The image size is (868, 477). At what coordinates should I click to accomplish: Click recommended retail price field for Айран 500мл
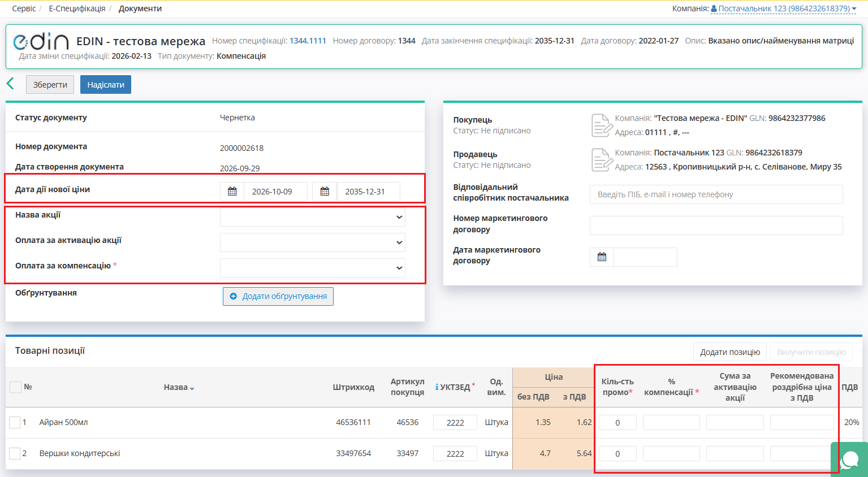pos(802,423)
